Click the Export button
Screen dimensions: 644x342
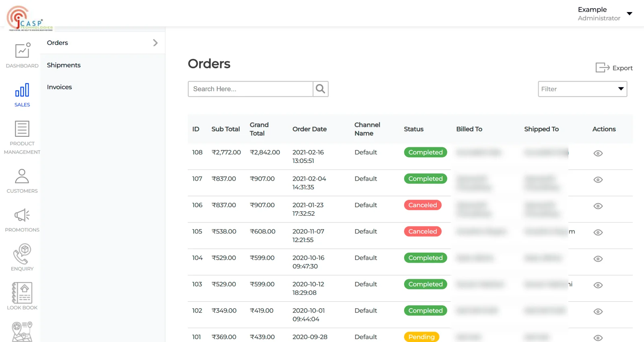click(614, 68)
